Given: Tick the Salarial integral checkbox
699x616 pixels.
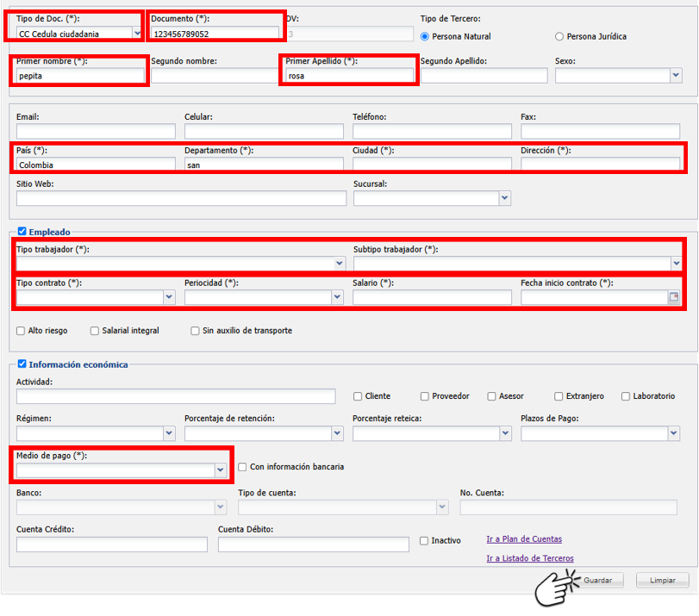Looking at the screenshot, I should pos(95,331).
